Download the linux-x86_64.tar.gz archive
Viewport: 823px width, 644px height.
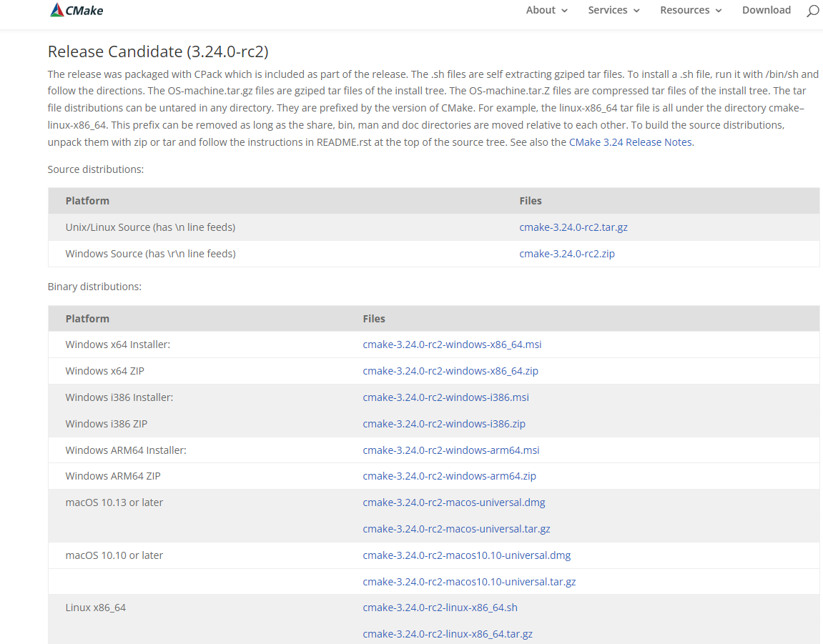(448, 634)
